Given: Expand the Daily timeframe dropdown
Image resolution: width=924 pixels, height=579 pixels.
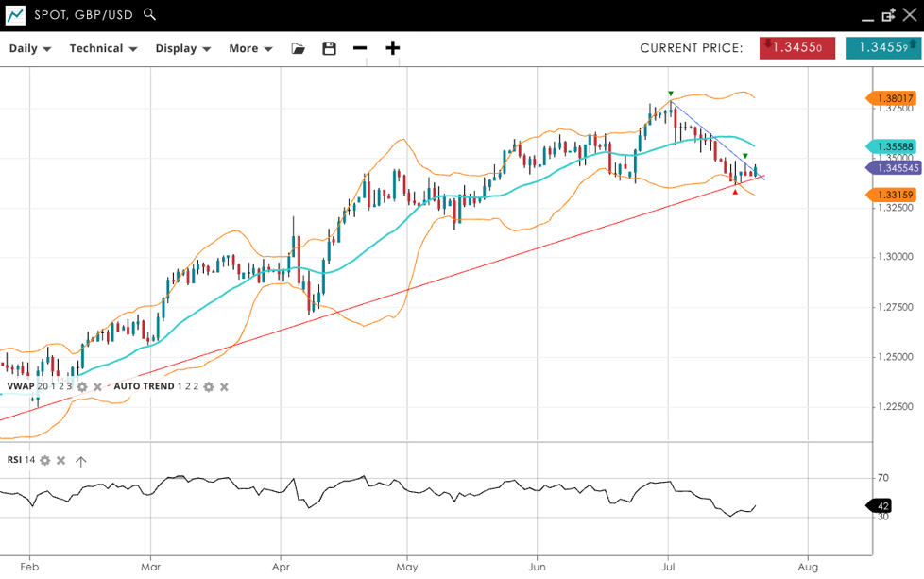Looking at the screenshot, I should [x=30, y=48].
